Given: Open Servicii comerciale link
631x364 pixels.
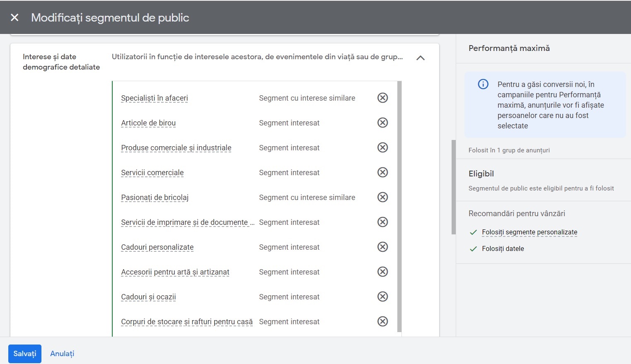Looking at the screenshot, I should (152, 173).
